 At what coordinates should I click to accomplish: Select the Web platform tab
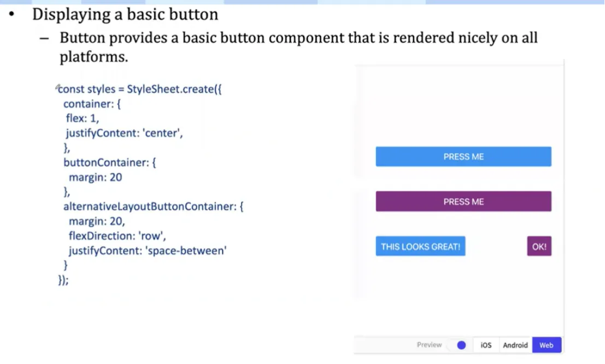coord(547,345)
